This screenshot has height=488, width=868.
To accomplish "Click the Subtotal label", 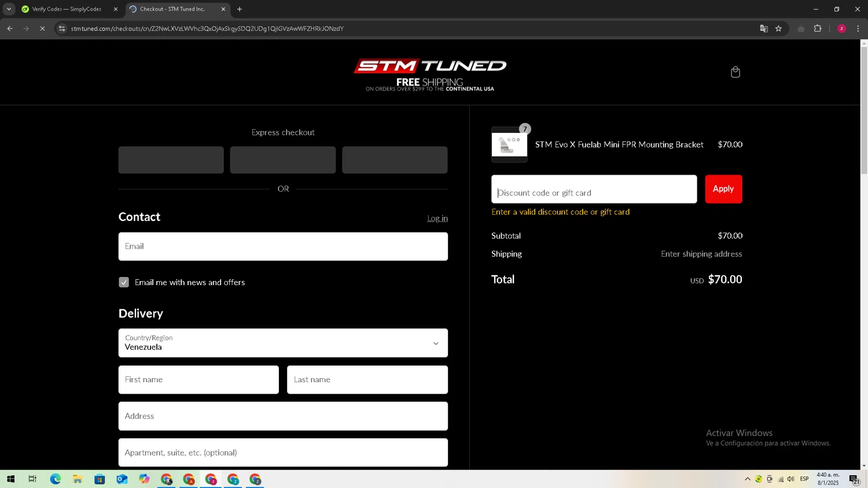I will coord(506,236).
